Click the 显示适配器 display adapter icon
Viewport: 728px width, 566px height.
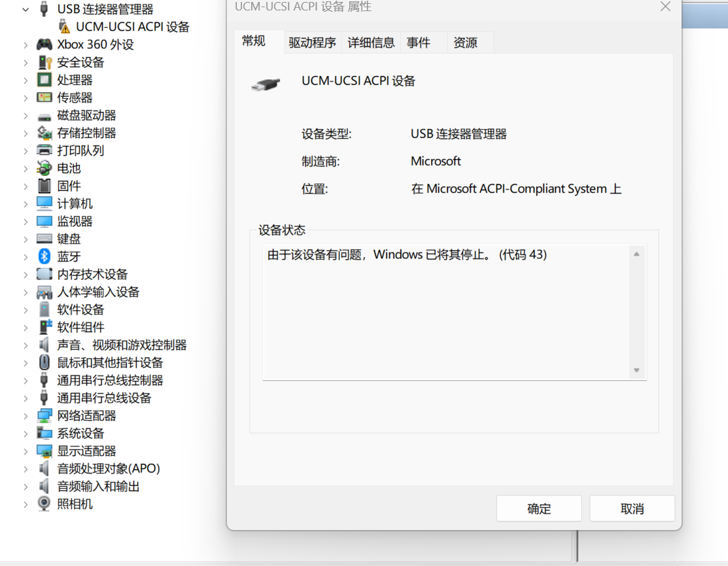coord(44,451)
